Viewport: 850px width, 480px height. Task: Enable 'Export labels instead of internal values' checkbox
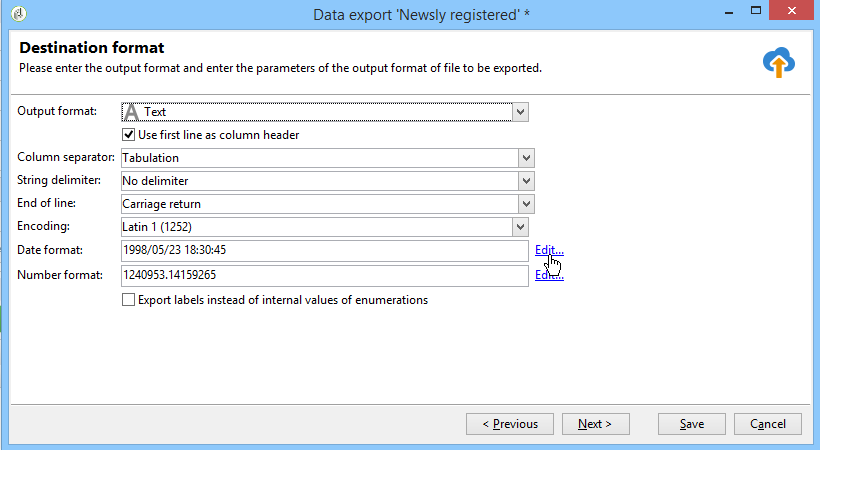128,300
